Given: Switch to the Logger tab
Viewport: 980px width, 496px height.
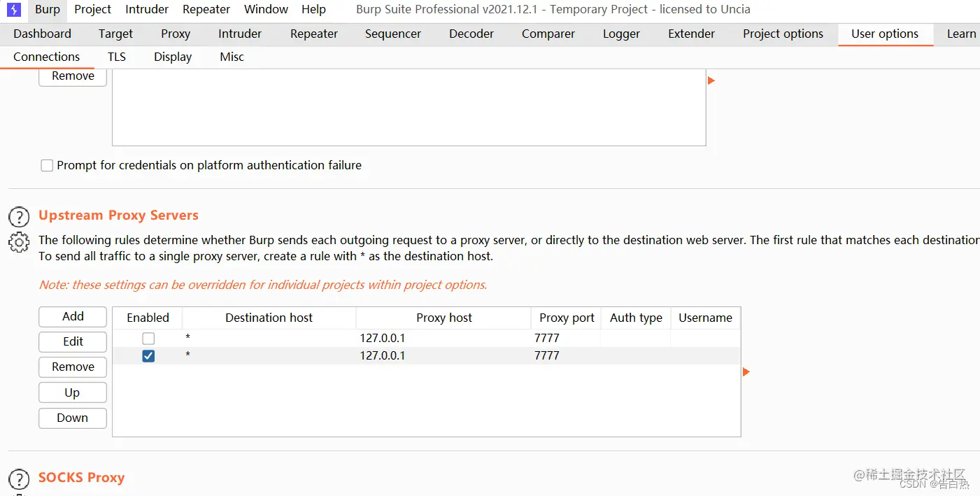Looking at the screenshot, I should (x=621, y=34).
